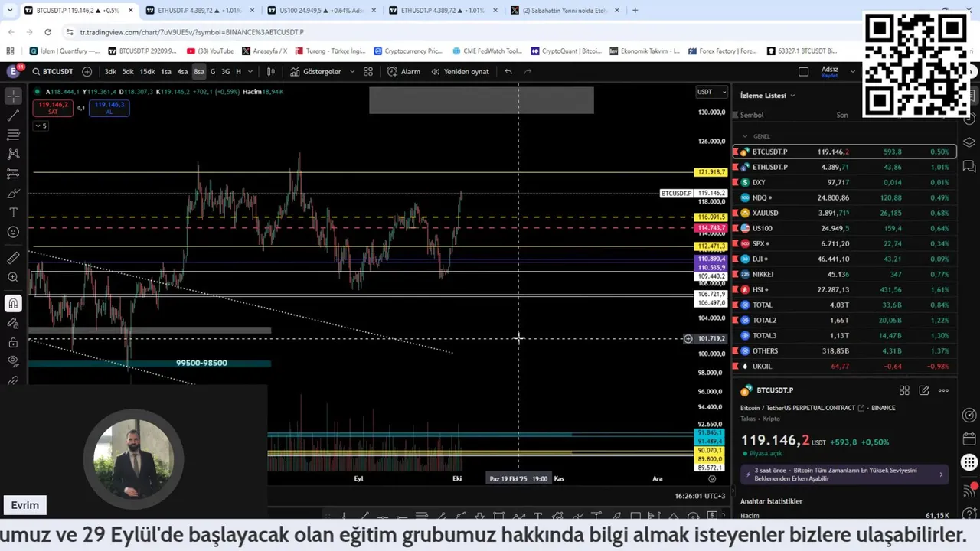Switch to the 4sa timeframe
Viewport: 980px width, 551px height.
tap(182, 71)
